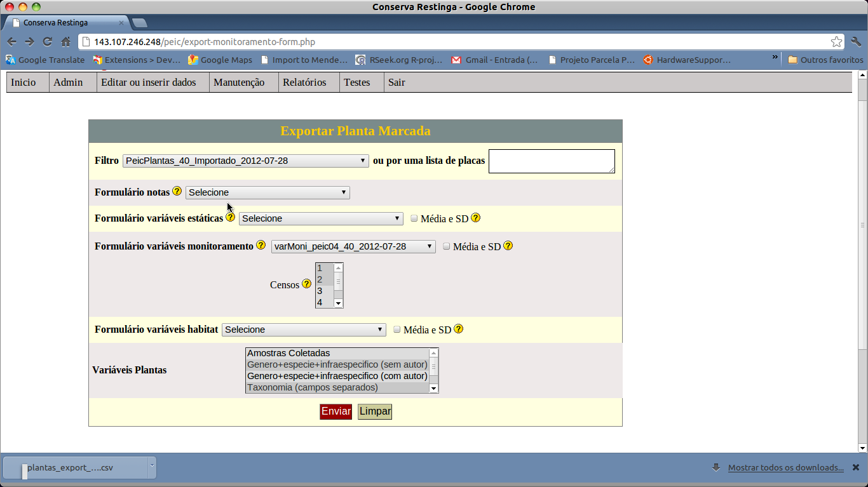Click the lista de placas text area
The image size is (868, 487).
pos(551,161)
